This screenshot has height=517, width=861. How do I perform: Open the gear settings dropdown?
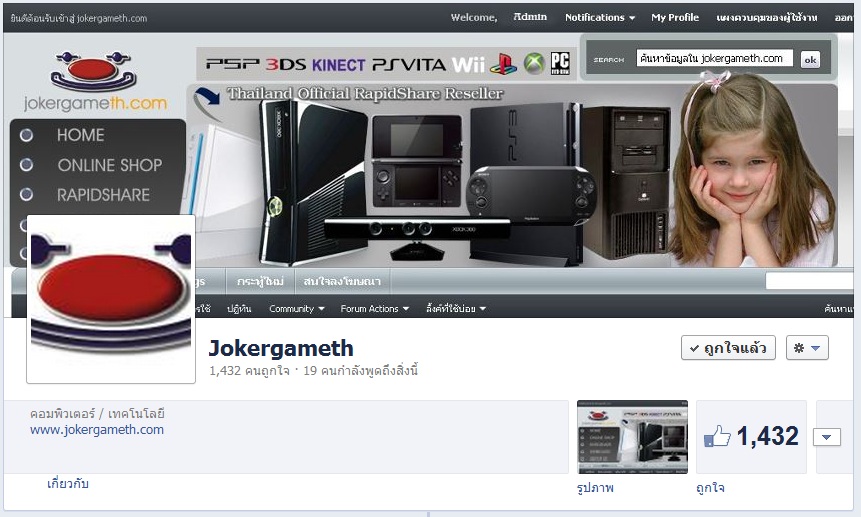807,348
